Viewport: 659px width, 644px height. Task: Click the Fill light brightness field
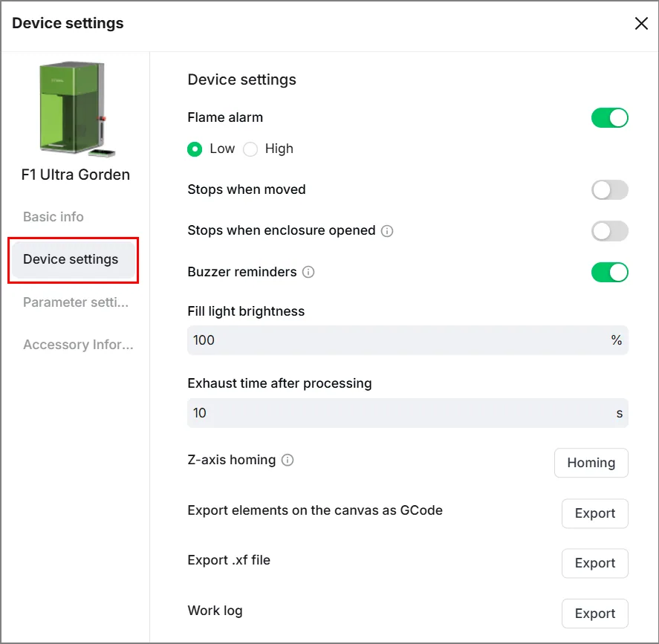tap(408, 340)
